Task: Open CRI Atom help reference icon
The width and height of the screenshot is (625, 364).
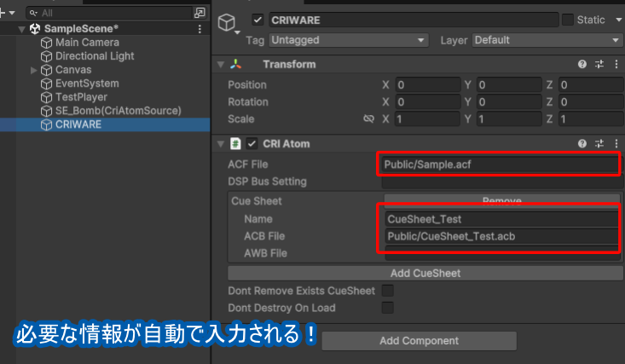Action: pos(582,143)
